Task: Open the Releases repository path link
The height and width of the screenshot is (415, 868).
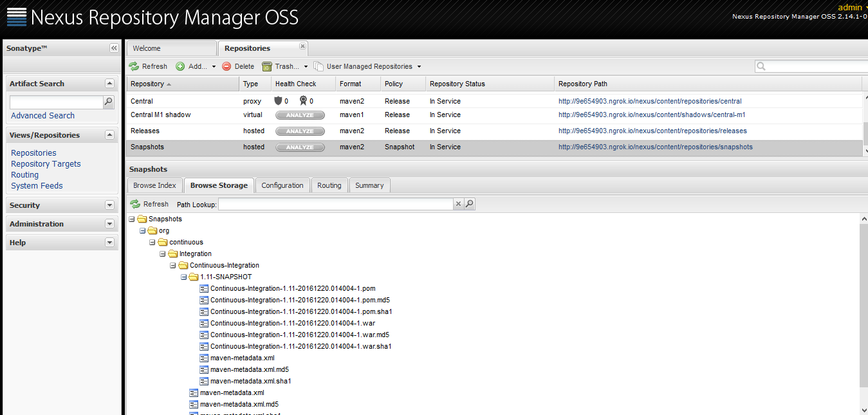Action: (652, 131)
